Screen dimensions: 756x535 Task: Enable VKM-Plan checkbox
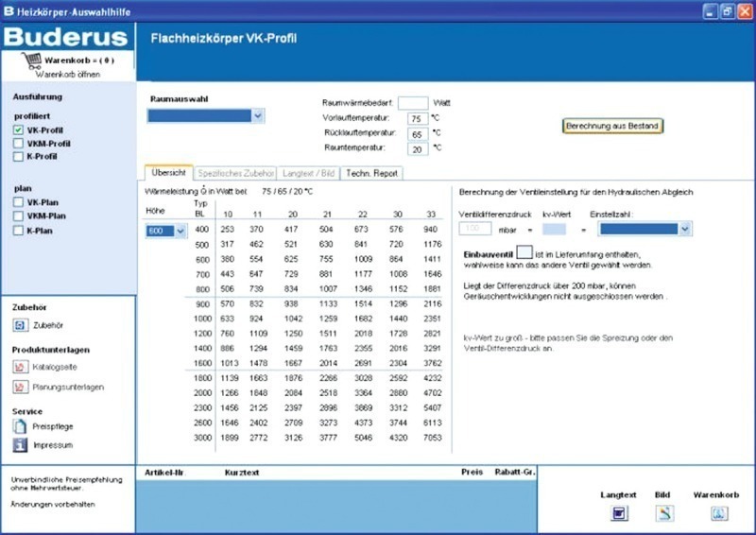coord(18,216)
